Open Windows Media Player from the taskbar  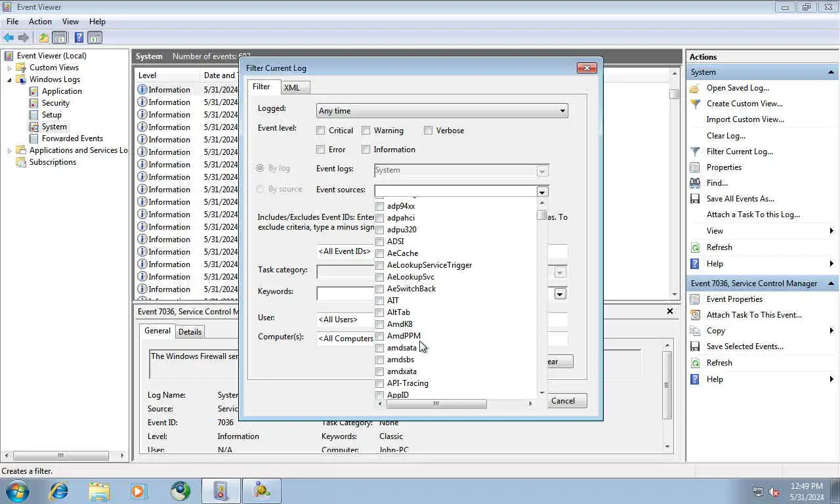[138, 491]
